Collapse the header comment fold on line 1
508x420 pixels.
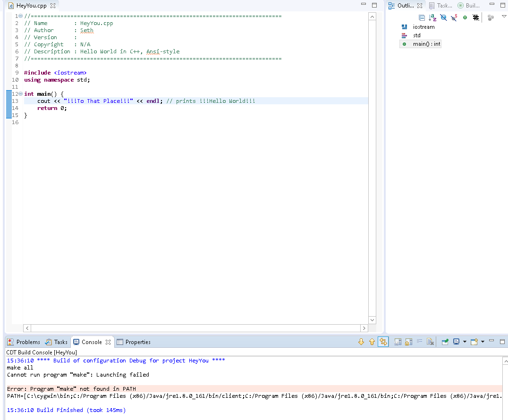click(x=20, y=16)
